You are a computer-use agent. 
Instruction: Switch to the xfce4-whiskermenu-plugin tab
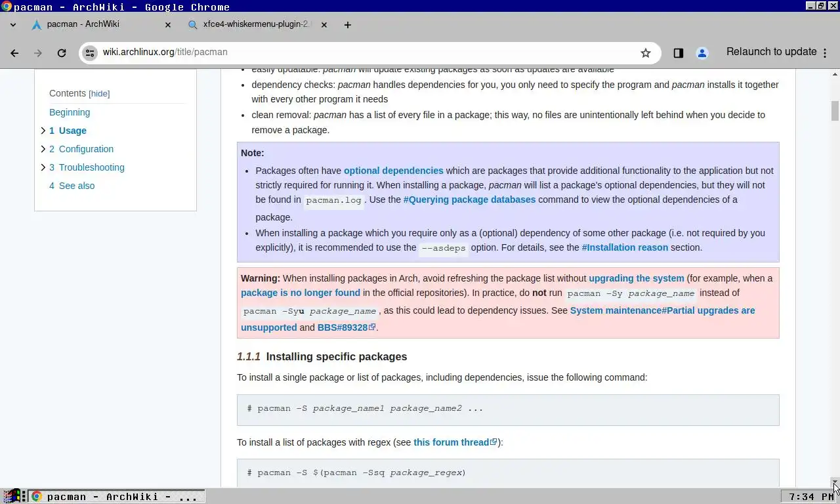click(x=256, y=24)
